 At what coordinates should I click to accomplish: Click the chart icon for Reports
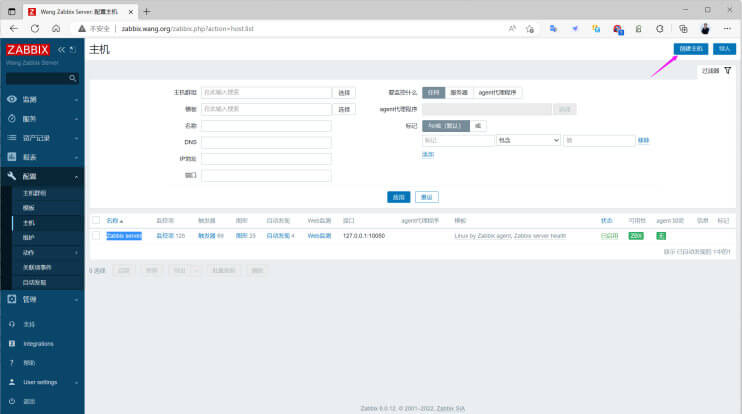pos(12,157)
